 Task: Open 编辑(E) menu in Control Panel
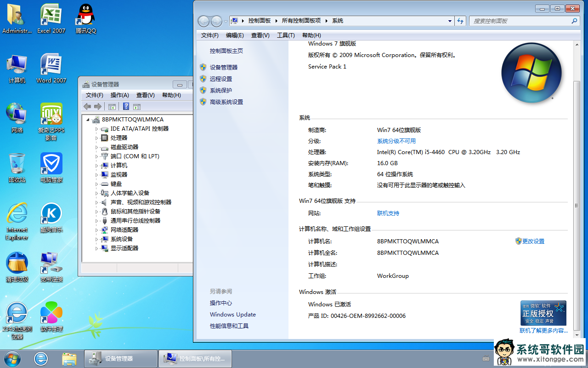[x=235, y=35]
